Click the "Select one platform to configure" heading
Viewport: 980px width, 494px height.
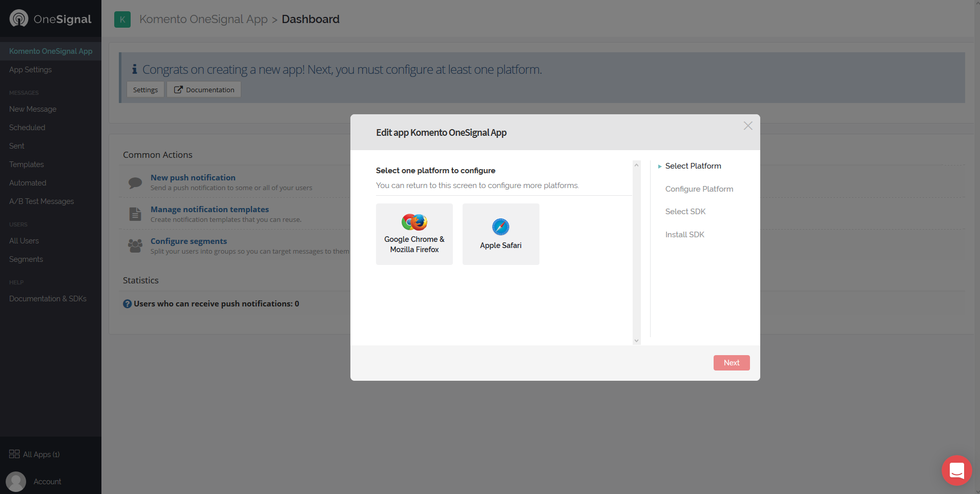click(x=435, y=171)
